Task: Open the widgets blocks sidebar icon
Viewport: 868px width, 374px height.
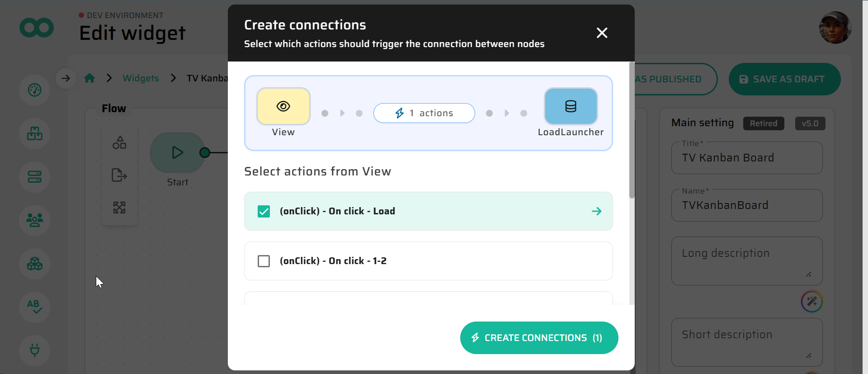Action: [x=35, y=133]
